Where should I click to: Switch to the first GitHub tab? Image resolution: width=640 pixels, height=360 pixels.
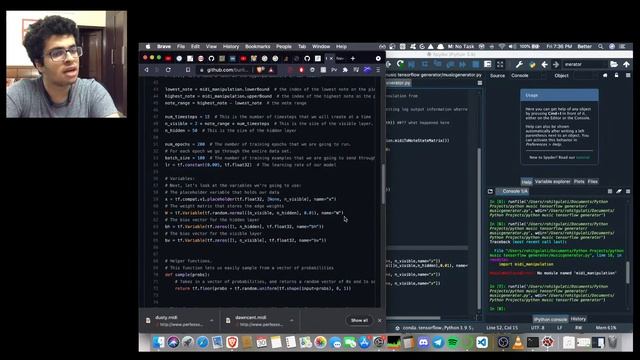click(x=211, y=58)
